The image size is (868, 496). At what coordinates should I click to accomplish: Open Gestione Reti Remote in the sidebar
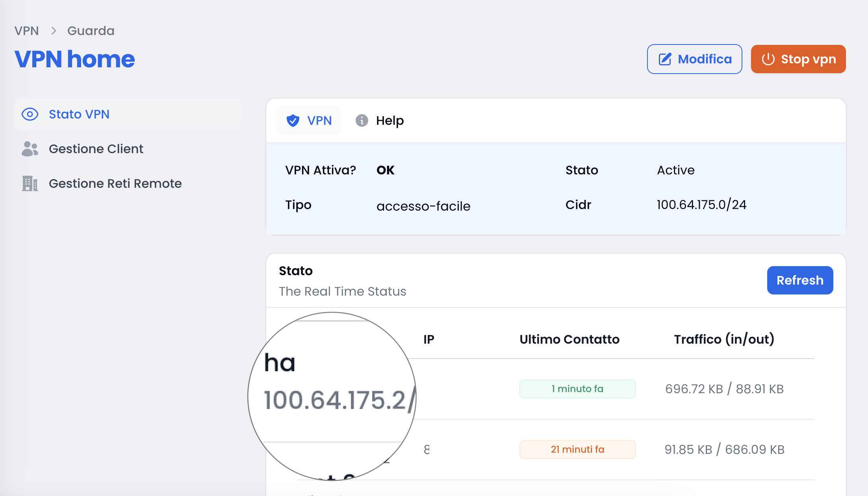[127, 183]
